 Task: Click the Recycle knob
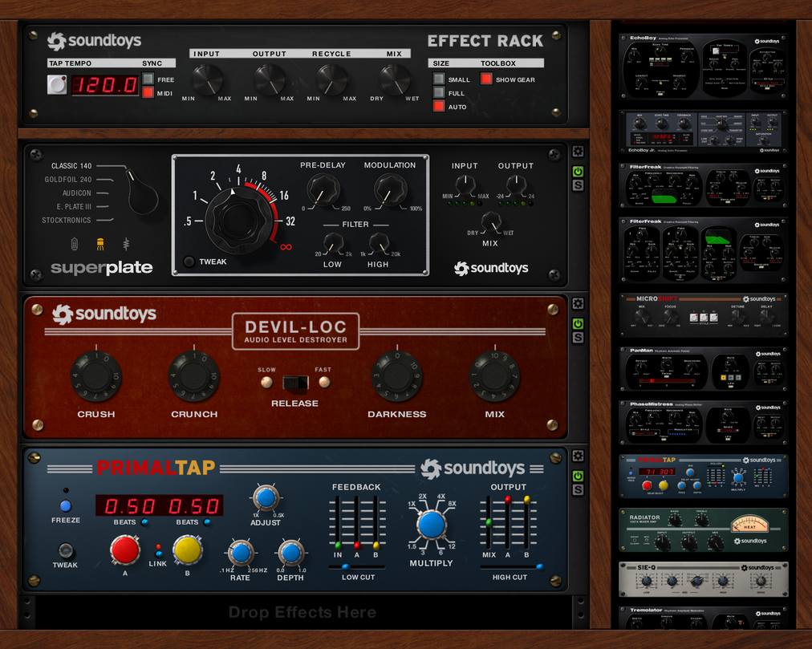click(332, 79)
